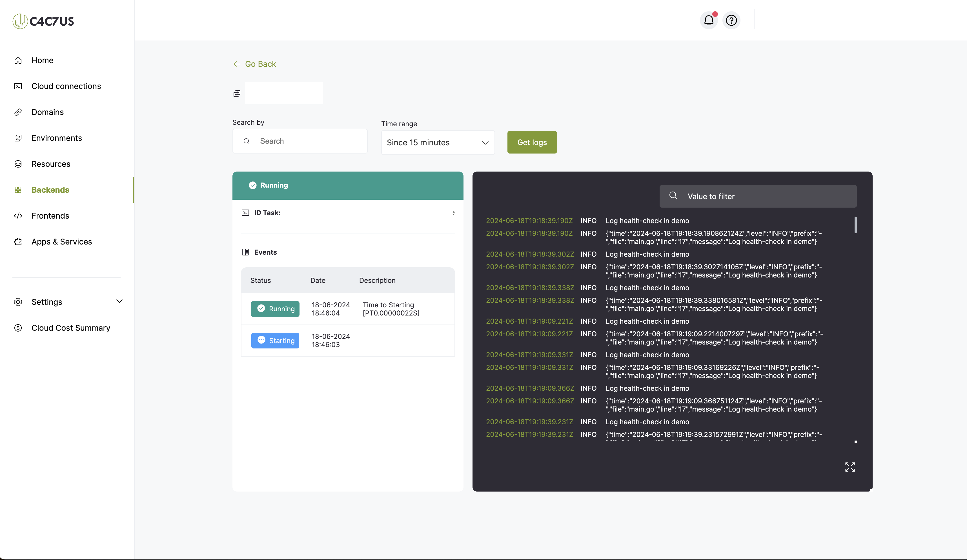The width and height of the screenshot is (967, 560).
Task: Click the small icon right of ID Task
Action: click(454, 212)
